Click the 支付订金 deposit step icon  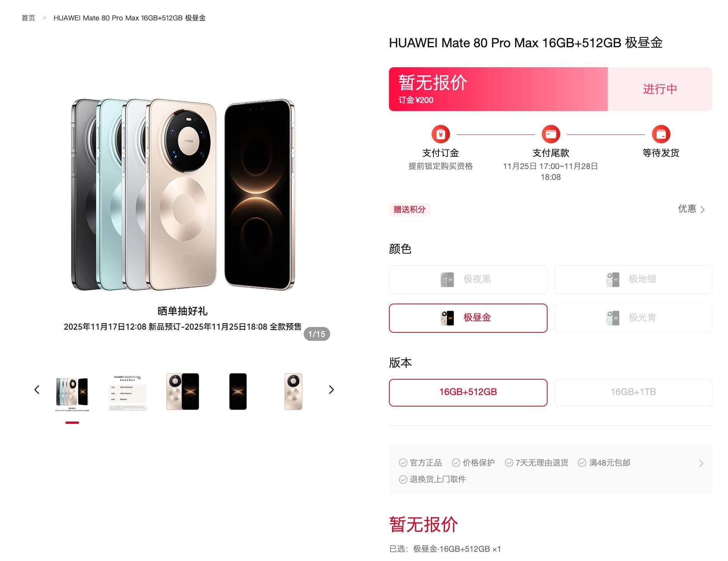click(x=440, y=134)
